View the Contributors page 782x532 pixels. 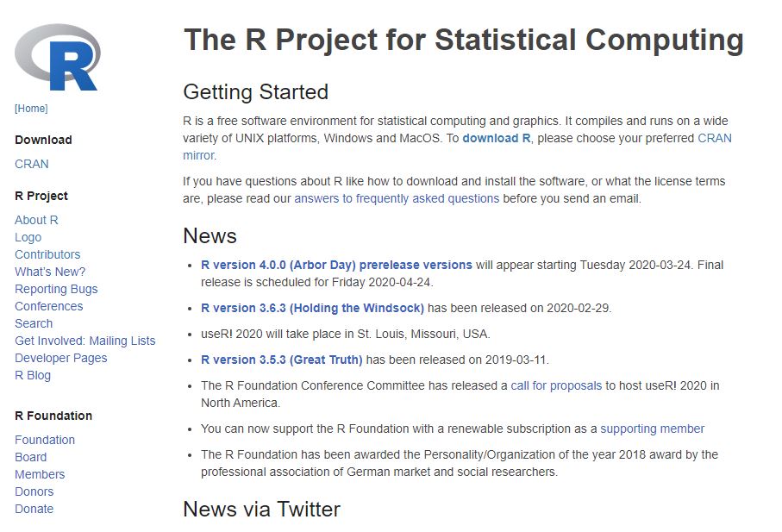[47, 254]
